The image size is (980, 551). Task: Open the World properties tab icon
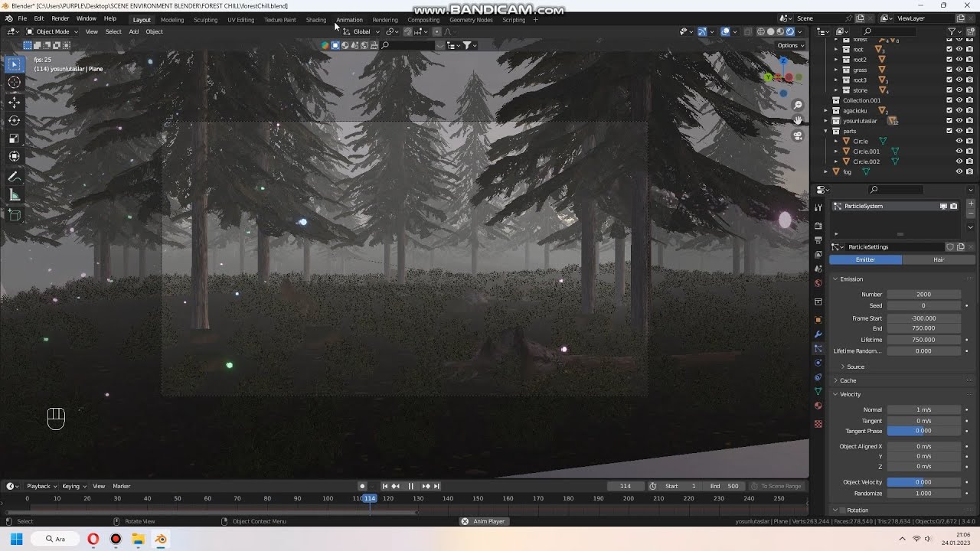[818, 283]
